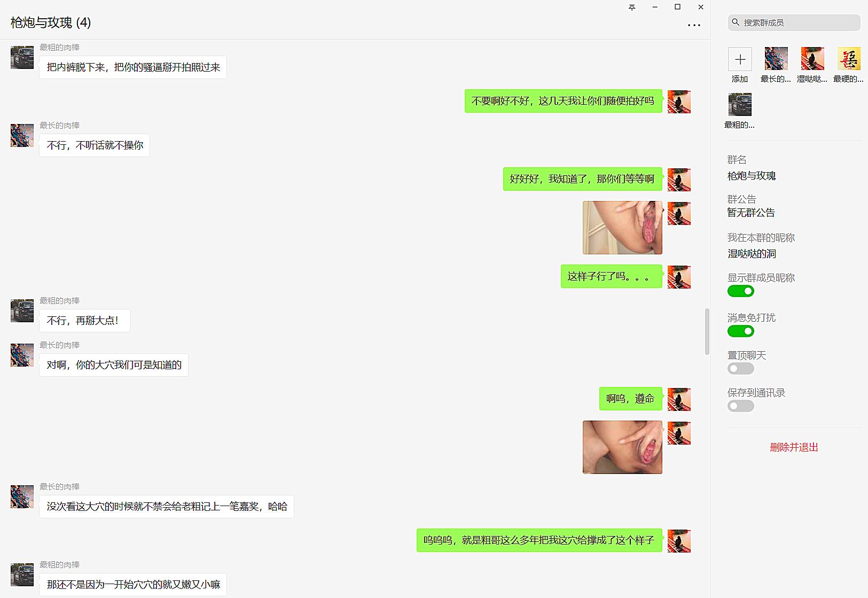The width and height of the screenshot is (868, 598).
Task: Click sender avatar beside 好好好，我知道了 message
Action: [x=679, y=180]
